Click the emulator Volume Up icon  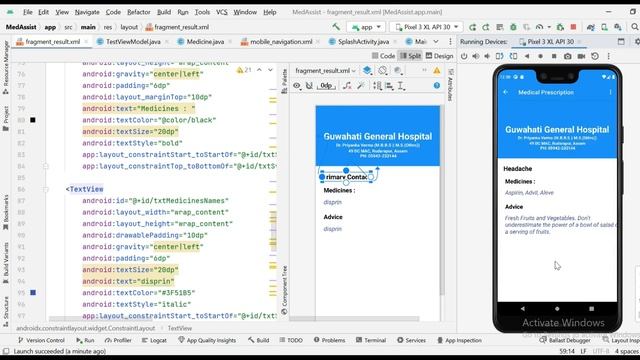click(476, 56)
